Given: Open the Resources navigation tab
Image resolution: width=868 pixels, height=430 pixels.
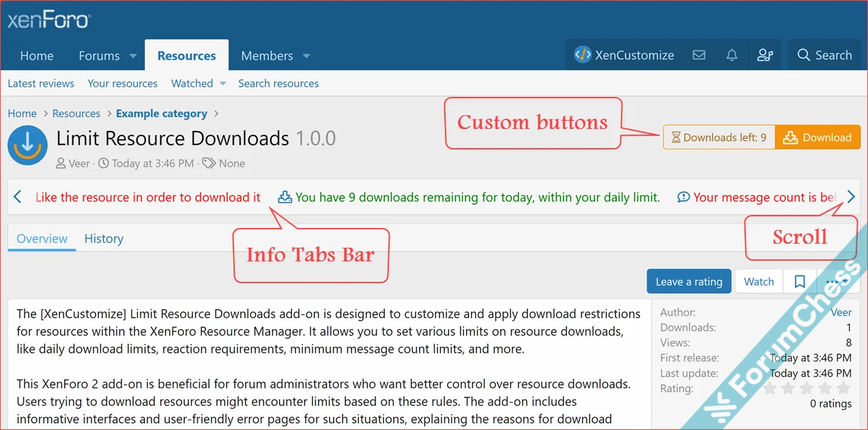Looking at the screenshot, I should [186, 56].
